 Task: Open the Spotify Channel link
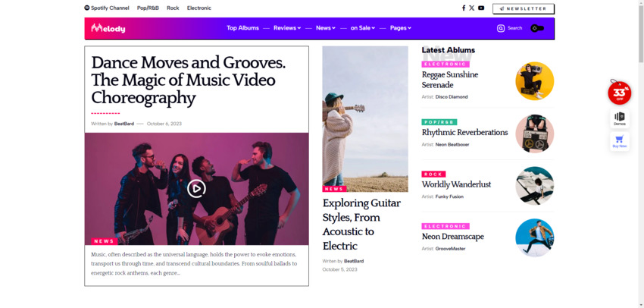pyautogui.click(x=110, y=8)
